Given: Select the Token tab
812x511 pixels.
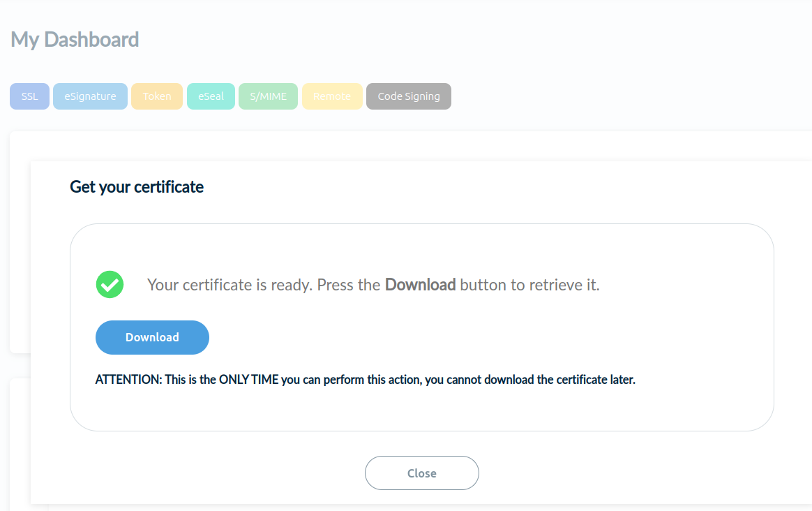Looking at the screenshot, I should coord(157,96).
